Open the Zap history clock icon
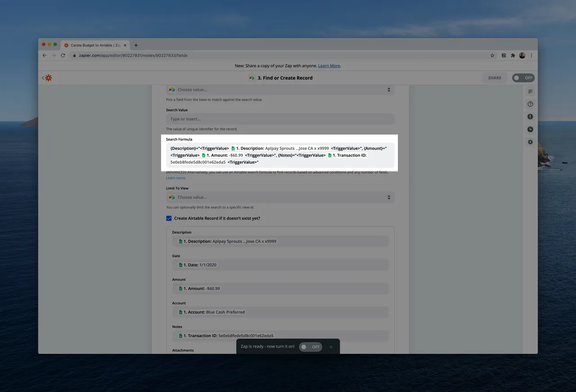Screen dimensions: 576x392 coord(530,129)
